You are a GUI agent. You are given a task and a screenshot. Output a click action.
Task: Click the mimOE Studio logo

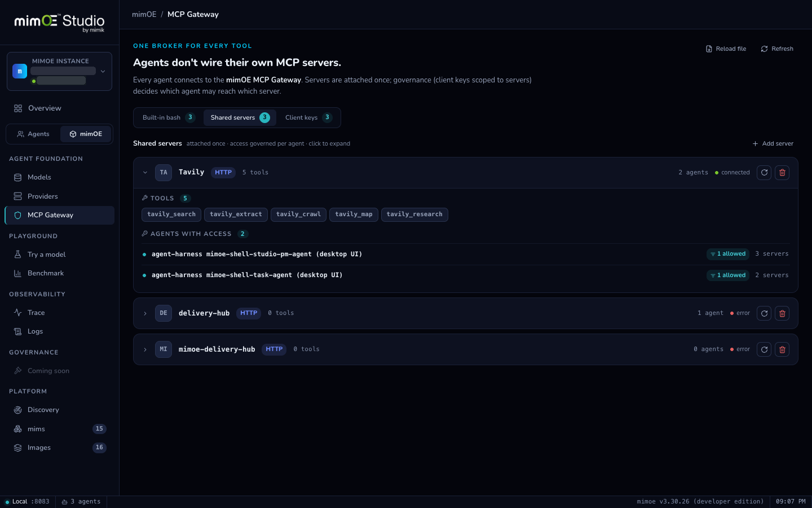tap(59, 23)
